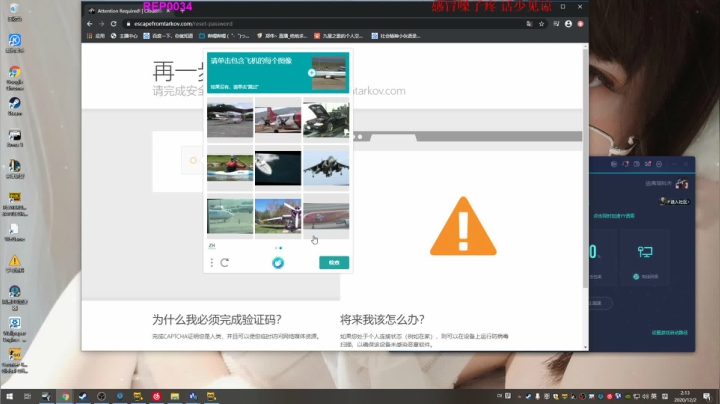720x404 pixels.
Task: Click the bottom-right teal link in the accelerator window
Action: (x=669, y=332)
